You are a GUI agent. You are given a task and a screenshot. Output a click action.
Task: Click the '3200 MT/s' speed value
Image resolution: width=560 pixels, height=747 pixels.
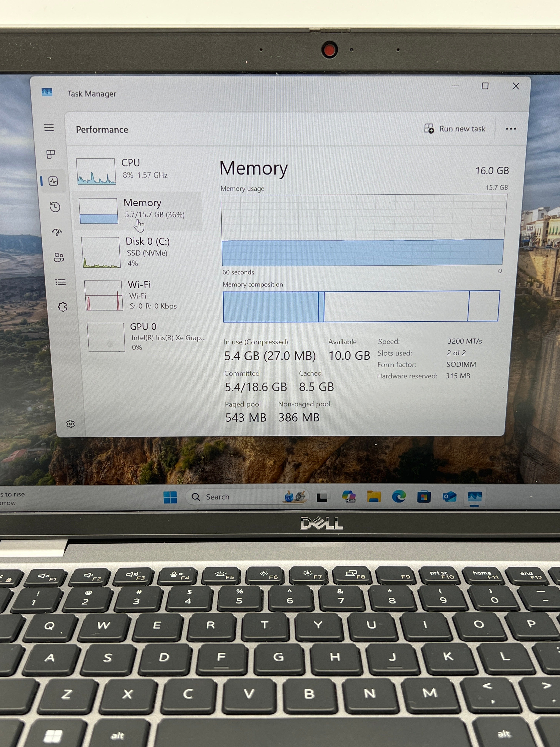[464, 341]
